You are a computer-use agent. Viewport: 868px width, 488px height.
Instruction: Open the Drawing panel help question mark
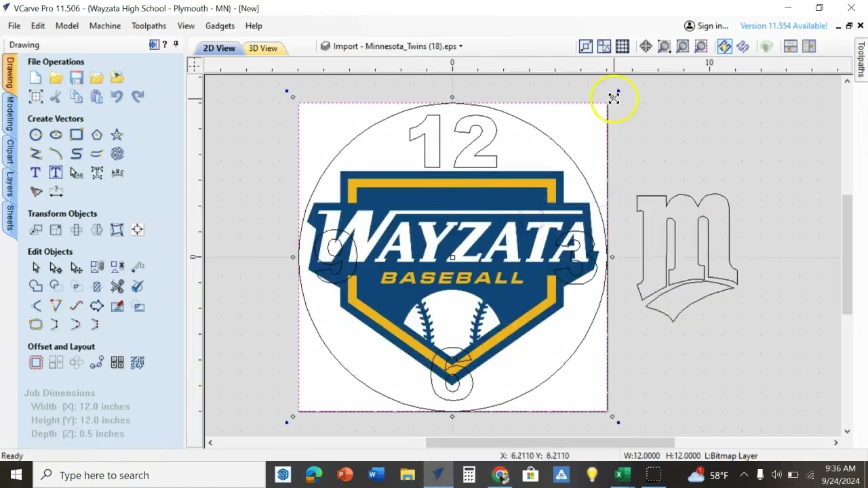pos(165,45)
